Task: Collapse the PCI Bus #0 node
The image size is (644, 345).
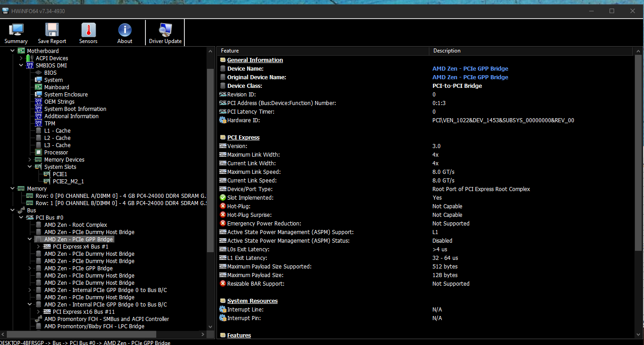Action: tap(21, 217)
